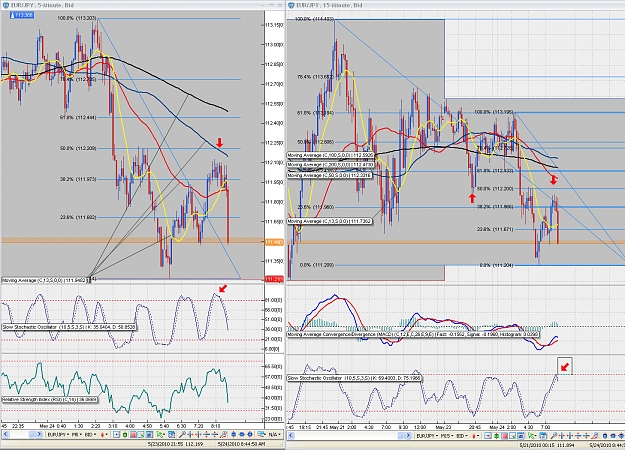The height and width of the screenshot is (450, 625).
Task: Click the 0.0% (111.204) Fibonacci label in 15-minute chart
Action: [x=496, y=265]
